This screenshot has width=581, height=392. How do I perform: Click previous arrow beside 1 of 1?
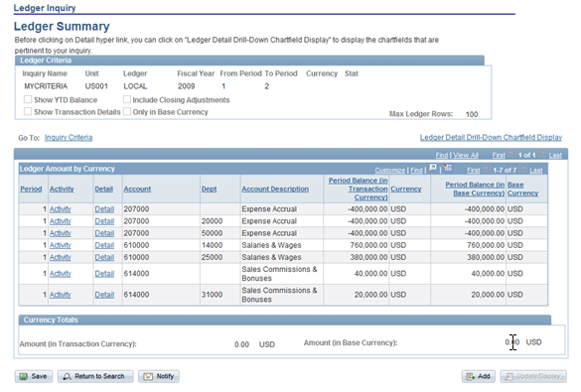coord(511,154)
